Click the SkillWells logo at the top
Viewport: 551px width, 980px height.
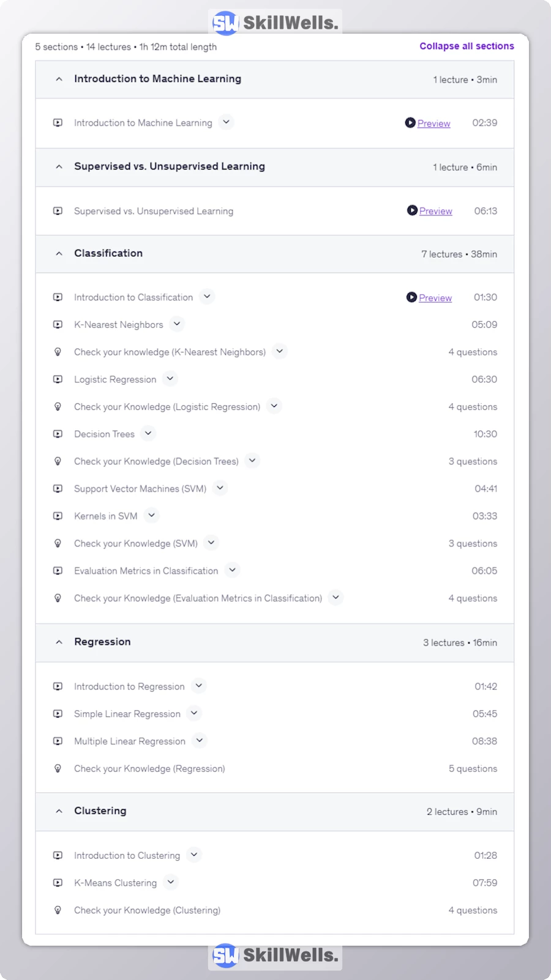[x=275, y=23]
